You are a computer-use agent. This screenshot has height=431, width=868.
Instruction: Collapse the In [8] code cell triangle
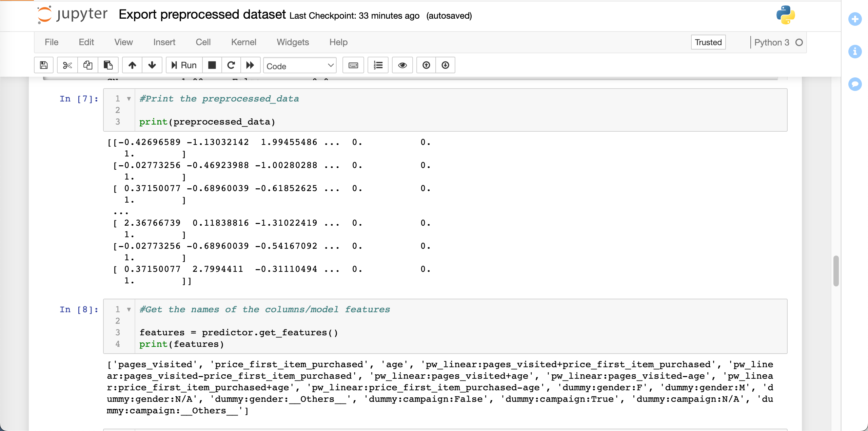(129, 309)
